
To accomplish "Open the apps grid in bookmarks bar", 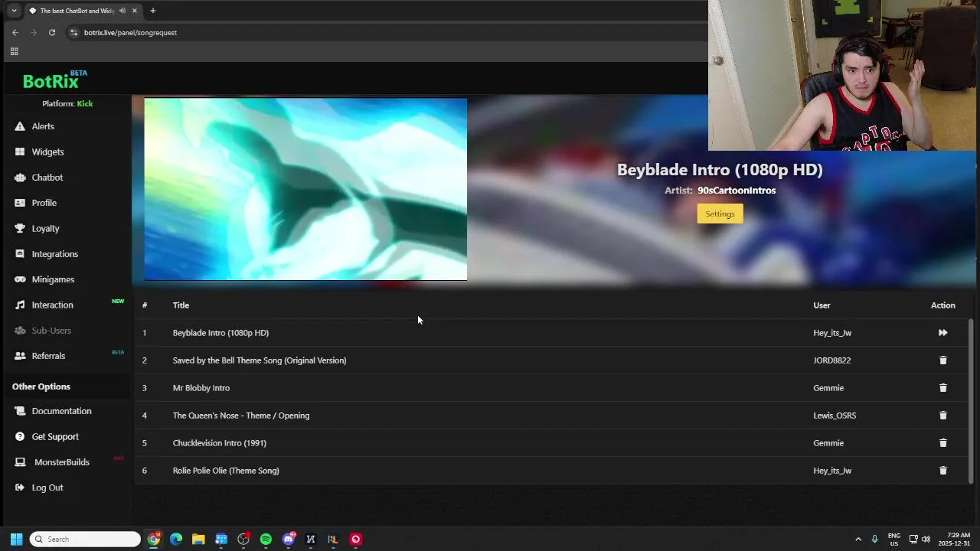I will [x=14, y=51].
